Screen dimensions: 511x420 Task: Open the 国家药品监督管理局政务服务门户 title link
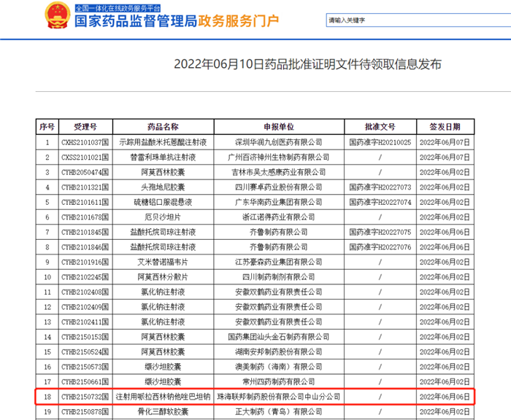(177, 21)
